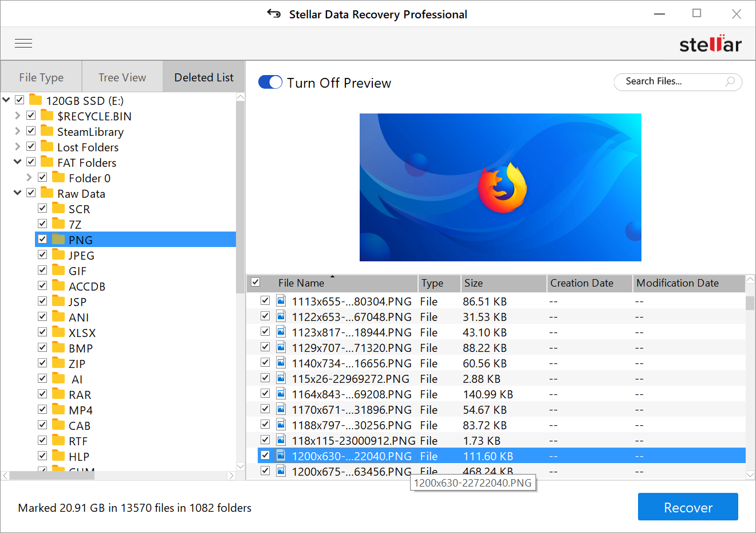Click the Lost Folders folder icon
The width and height of the screenshot is (756, 533).
[x=47, y=147]
